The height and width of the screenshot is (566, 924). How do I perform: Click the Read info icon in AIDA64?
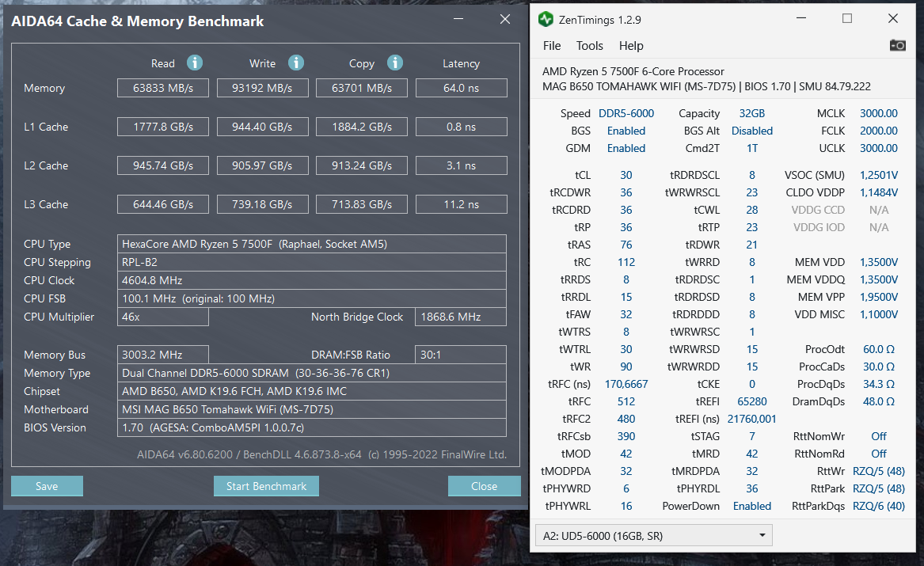[x=195, y=63]
